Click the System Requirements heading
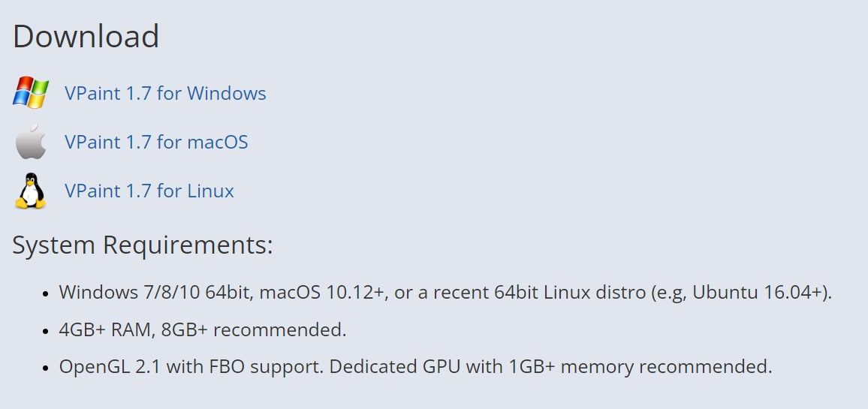This screenshot has height=409, width=868. (143, 245)
